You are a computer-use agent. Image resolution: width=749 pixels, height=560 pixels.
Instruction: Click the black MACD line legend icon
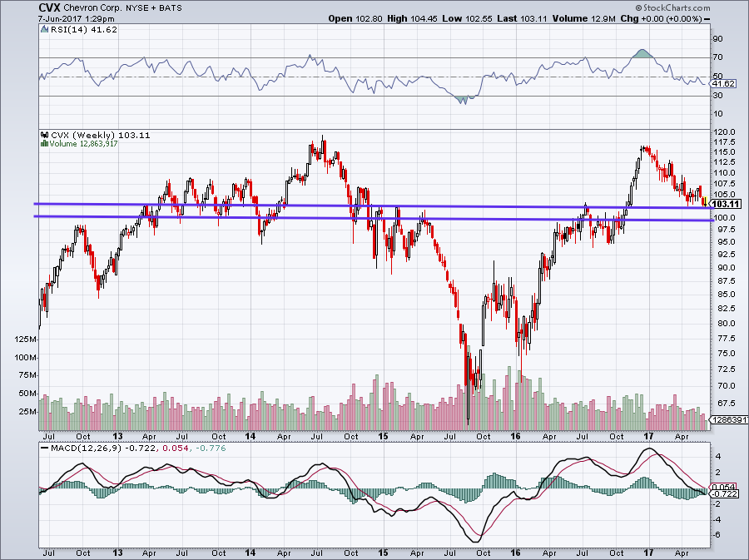45,448
